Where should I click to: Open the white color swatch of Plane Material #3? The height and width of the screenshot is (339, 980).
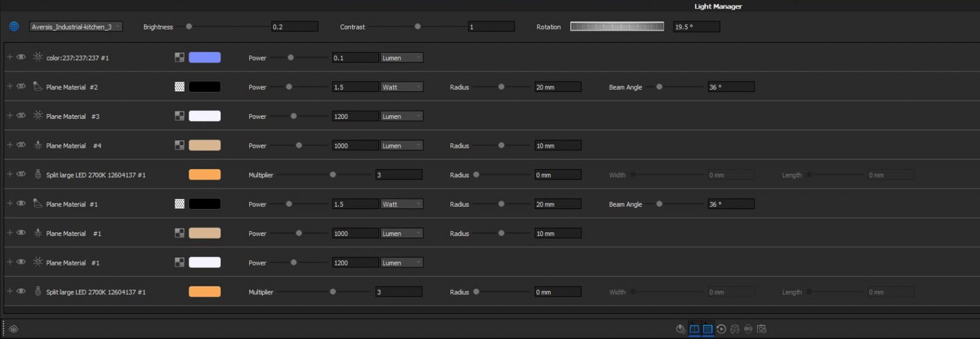pos(205,116)
